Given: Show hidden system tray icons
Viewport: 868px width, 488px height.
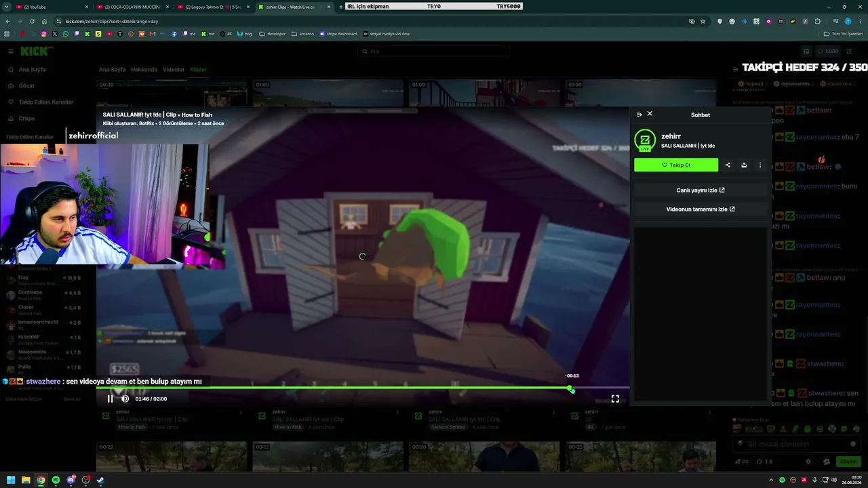Looking at the screenshot, I should (771, 481).
